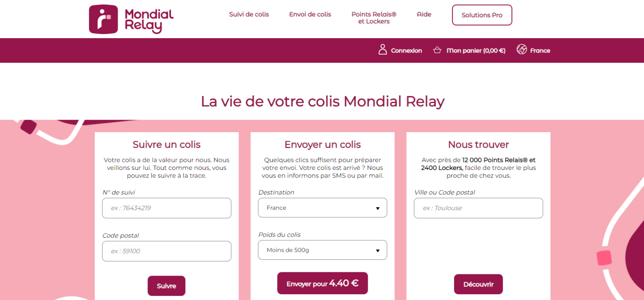Open the Envoi de colis menu

pos(310,14)
